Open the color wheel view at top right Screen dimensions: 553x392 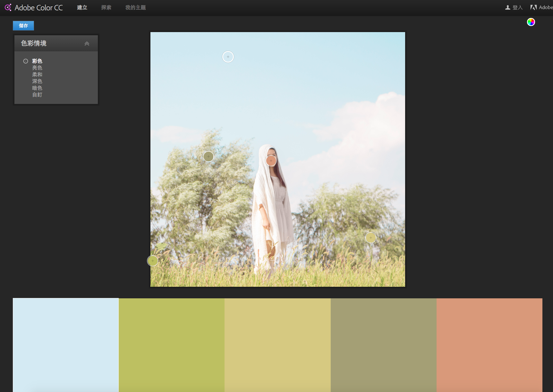click(531, 22)
